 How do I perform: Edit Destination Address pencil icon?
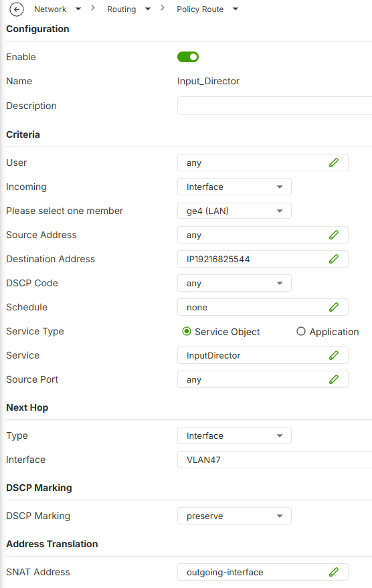[334, 259]
